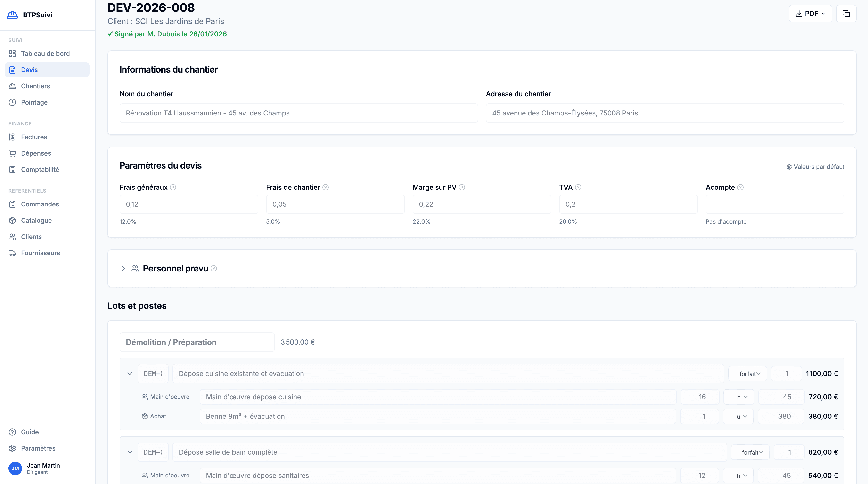Open the forfait unit dropdown for cuisine
This screenshot has width=868, height=484.
pyautogui.click(x=747, y=373)
